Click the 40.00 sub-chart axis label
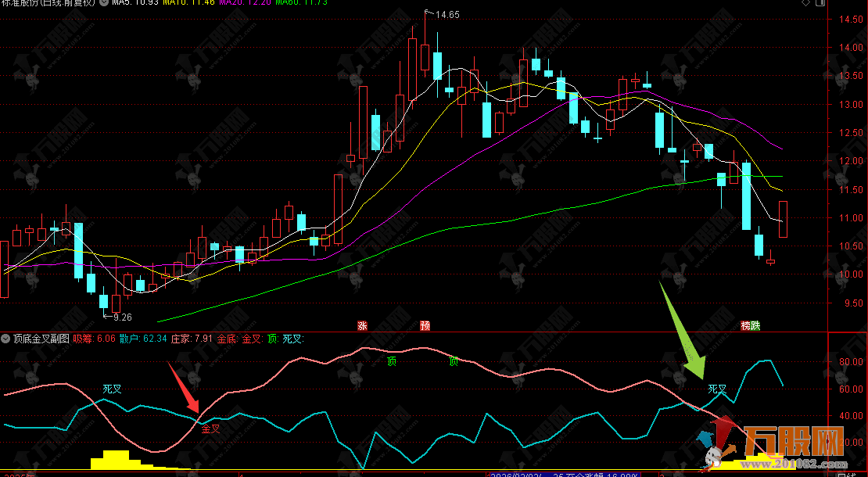This screenshot has width=868, height=477. pos(851,415)
